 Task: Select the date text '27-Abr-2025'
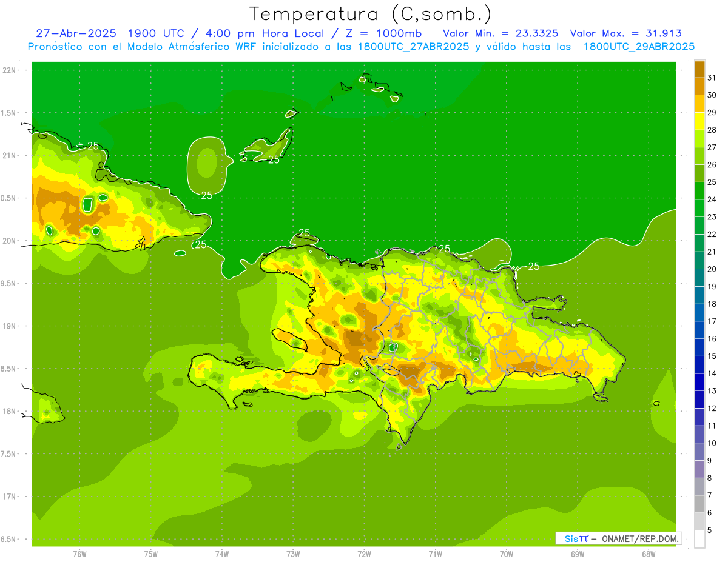(76, 33)
